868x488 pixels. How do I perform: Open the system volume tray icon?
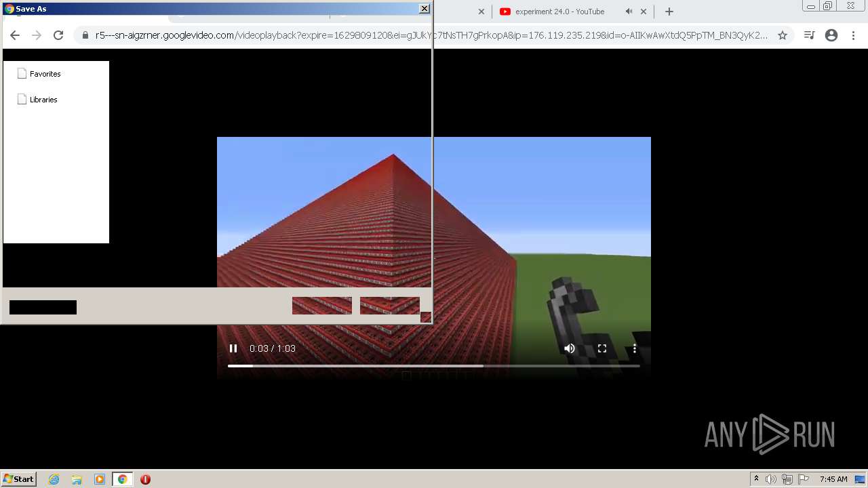tap(771, 479)
